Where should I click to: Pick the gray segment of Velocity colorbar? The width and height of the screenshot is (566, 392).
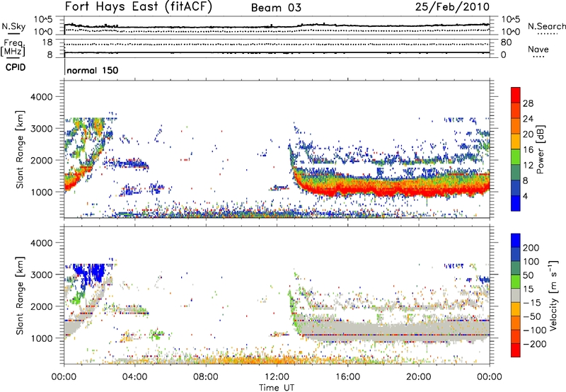pyautogui.click(x=516, y=296)
